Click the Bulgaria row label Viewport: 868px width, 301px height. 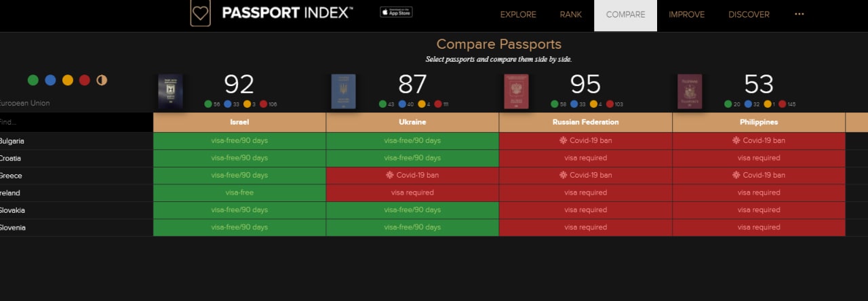point(12,141)
